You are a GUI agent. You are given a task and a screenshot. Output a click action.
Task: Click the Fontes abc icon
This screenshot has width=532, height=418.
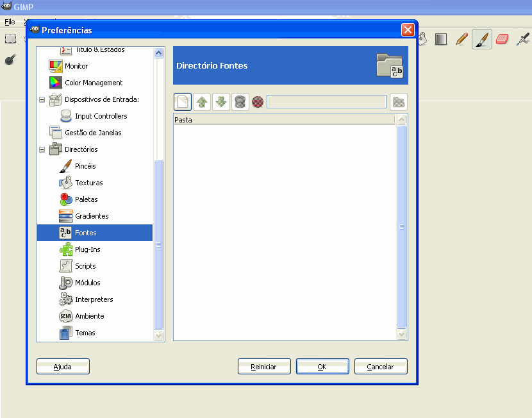(65, 233)
